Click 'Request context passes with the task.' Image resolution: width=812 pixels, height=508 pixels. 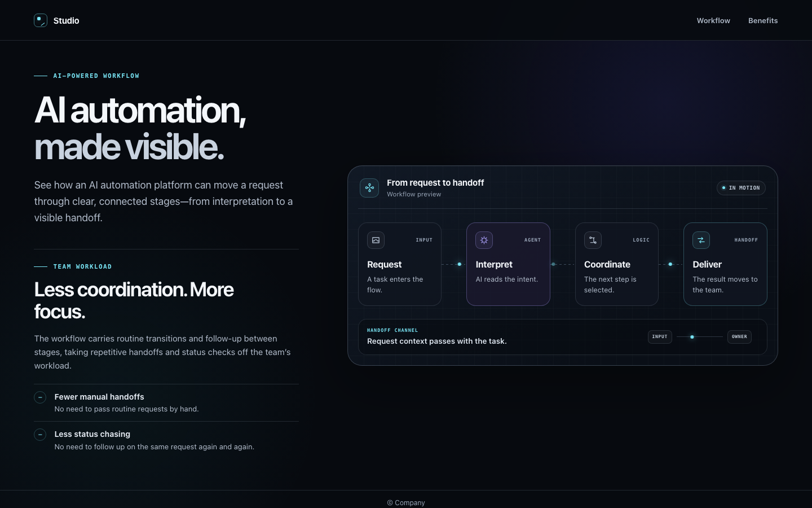click(437, 341)
